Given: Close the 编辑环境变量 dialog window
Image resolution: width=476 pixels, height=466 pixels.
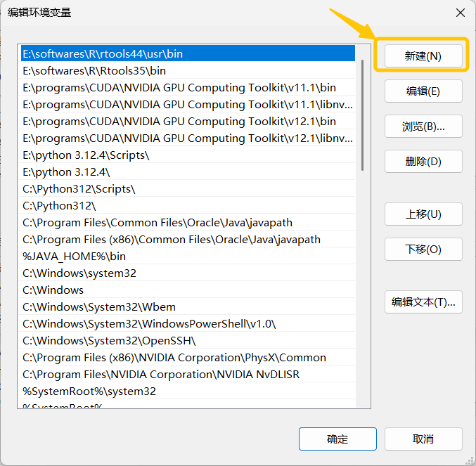Looking at the screenshot, I should coord(461,13).
